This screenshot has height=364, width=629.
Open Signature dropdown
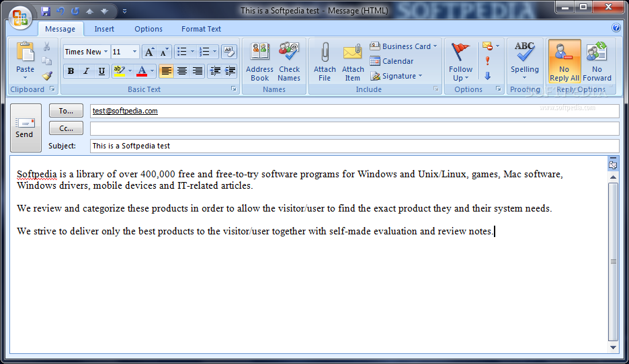(396, 76)
